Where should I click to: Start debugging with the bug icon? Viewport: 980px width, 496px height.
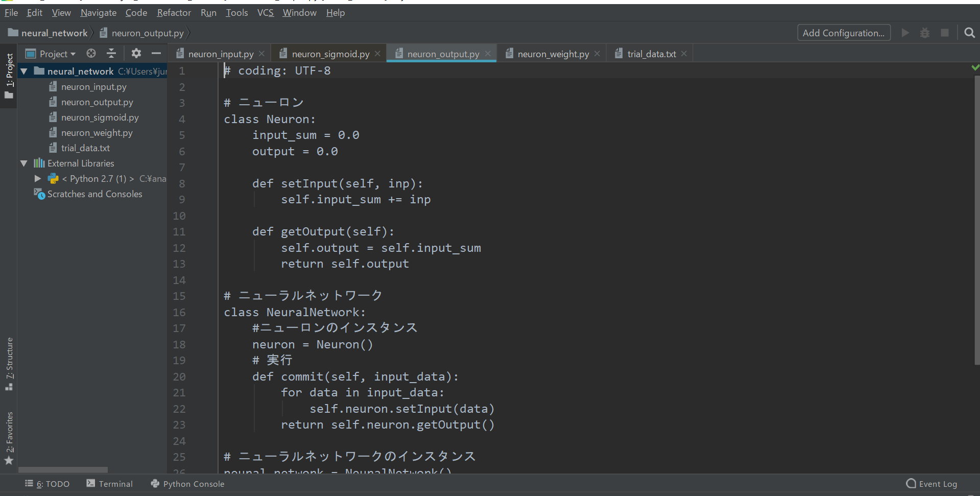[925, 33]
